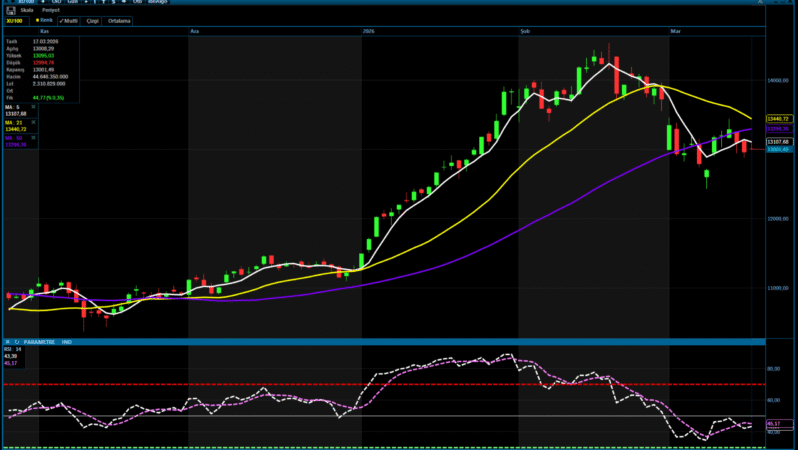Click the yellow MA 21 price label

coord(778,119)
